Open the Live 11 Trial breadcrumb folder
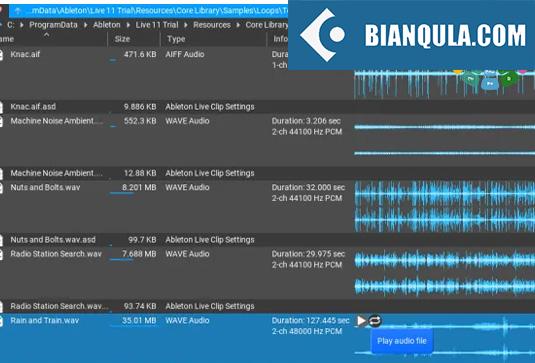This screenshot has height=363, width=535. point(157,25)
